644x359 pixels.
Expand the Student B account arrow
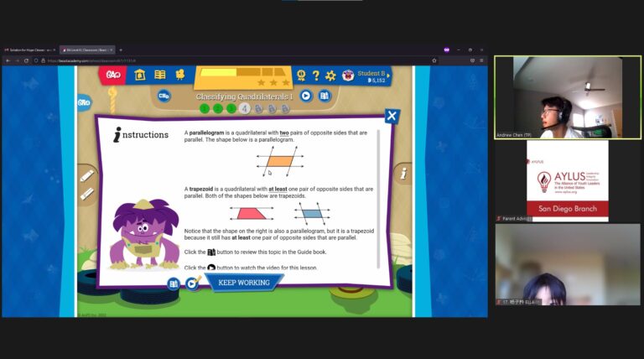pos(388,75)
